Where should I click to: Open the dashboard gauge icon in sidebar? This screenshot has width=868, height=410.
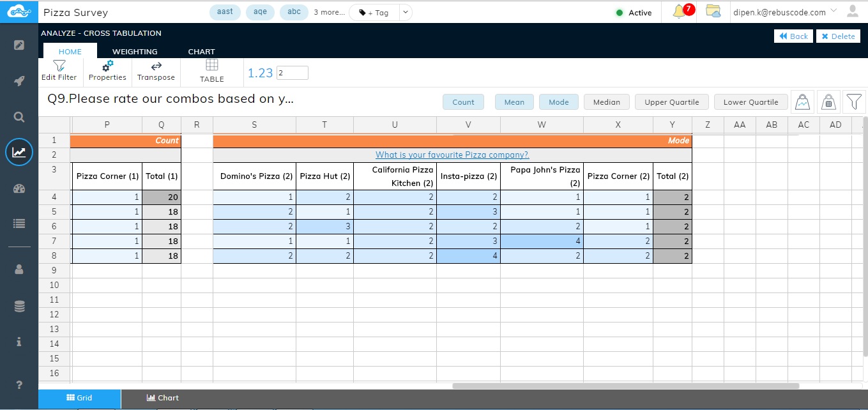coord(19,188)
